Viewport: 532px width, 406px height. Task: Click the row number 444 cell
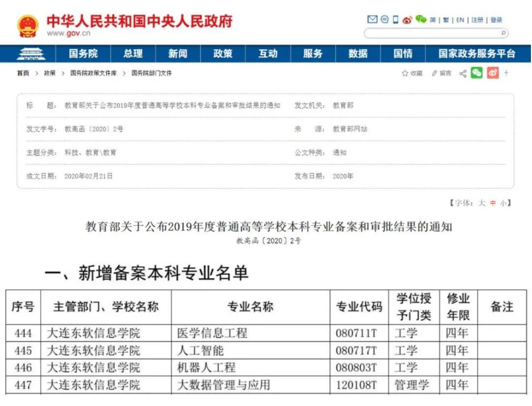23,333
